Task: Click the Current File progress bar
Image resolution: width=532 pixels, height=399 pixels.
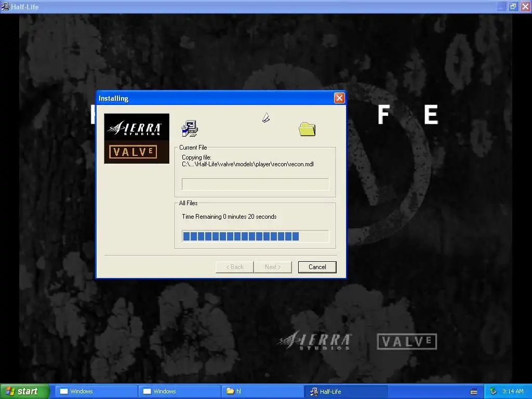Action: (256, 184)
